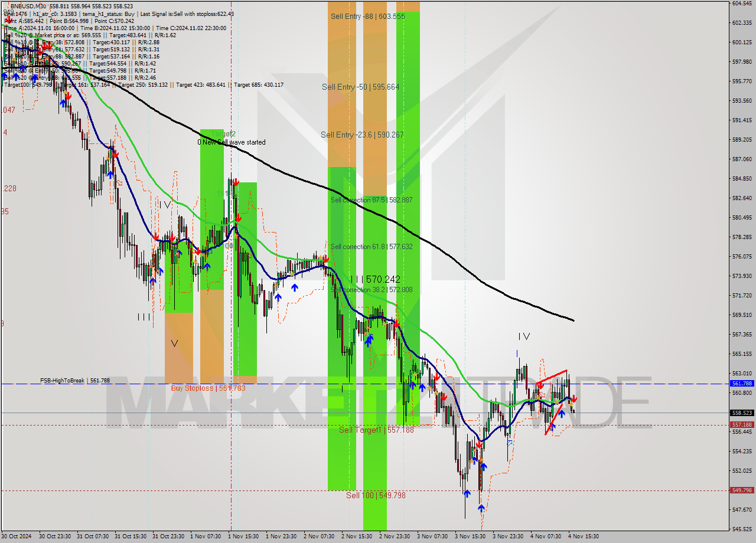
Task: Click the '30 Oct 2024' time axis label
Action: coord(15,537)
